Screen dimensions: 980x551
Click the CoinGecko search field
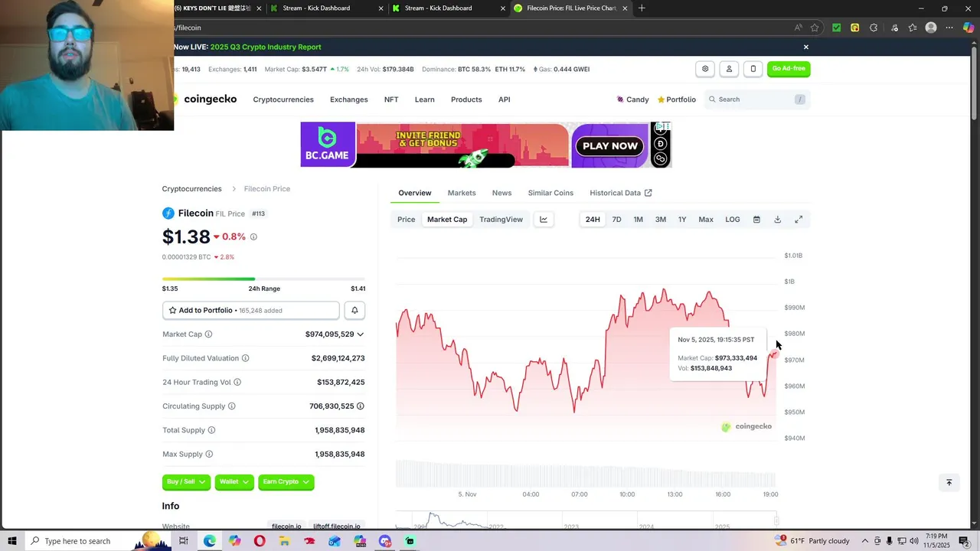pos(756,99)
